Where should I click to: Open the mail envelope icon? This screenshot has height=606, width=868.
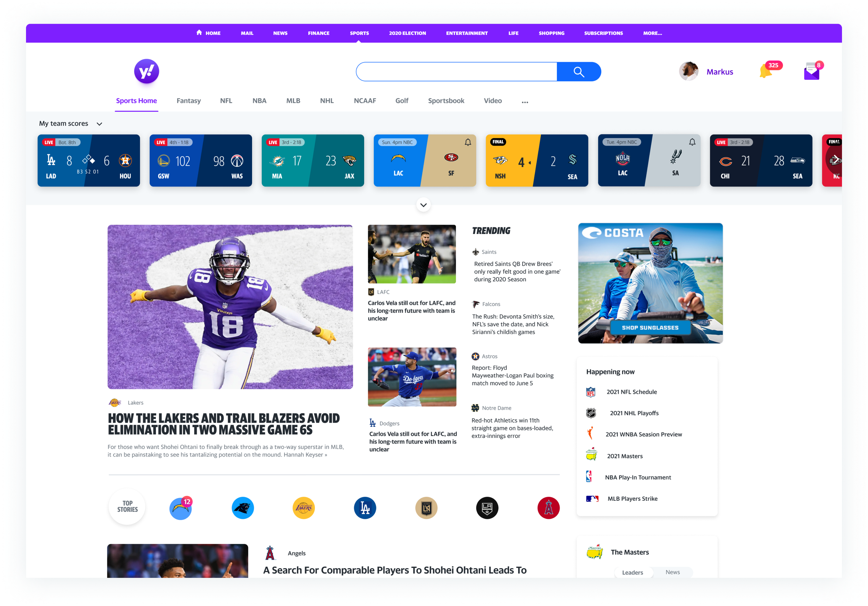[x=811, y=72]
